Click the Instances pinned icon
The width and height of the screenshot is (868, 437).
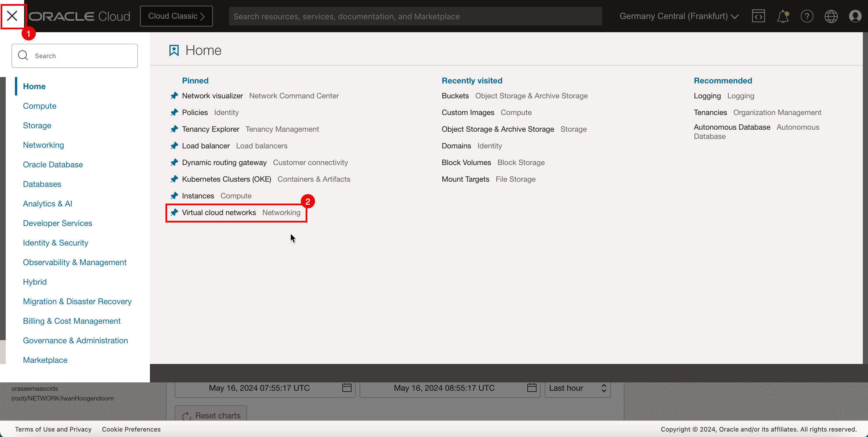point(174,196)
